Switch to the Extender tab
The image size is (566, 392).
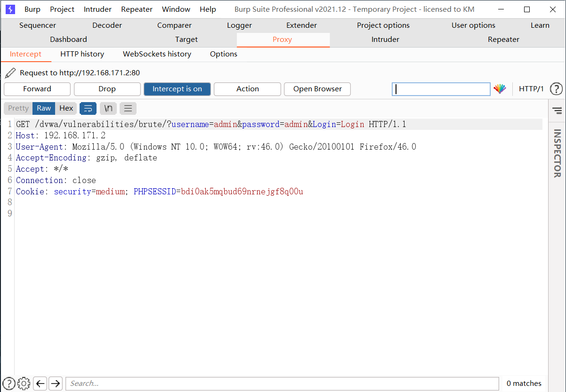point(301,25)
